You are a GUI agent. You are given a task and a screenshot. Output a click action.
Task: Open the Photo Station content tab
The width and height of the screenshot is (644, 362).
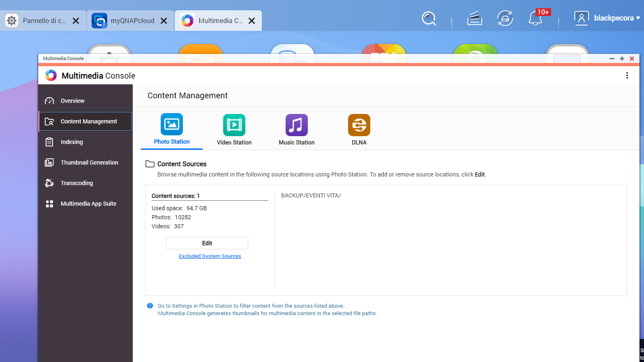point(171,129)
